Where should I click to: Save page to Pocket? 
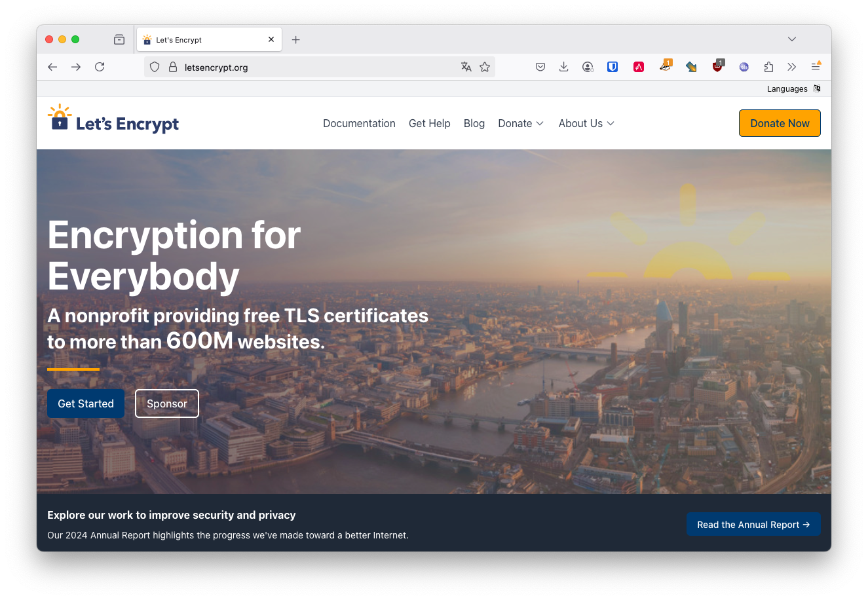point(540,67)
